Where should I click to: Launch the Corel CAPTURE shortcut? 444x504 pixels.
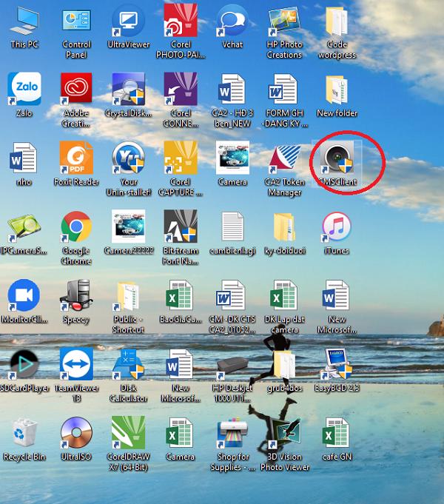tap(181, 158)
